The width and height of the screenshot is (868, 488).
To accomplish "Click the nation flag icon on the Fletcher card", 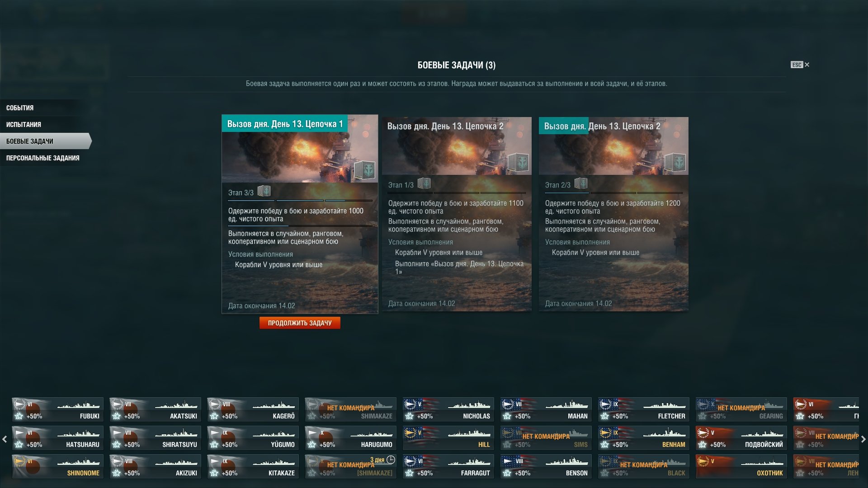I will click(605, 404).
